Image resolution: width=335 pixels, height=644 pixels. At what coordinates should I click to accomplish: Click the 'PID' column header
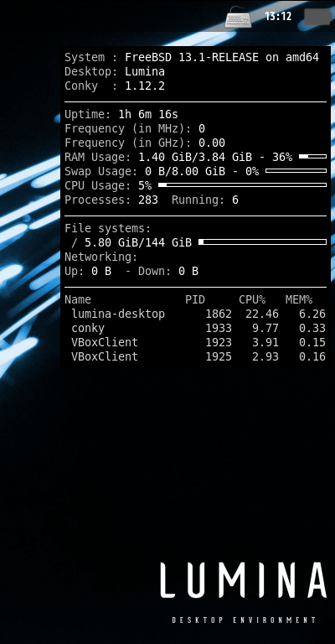[x=195, y=300]
